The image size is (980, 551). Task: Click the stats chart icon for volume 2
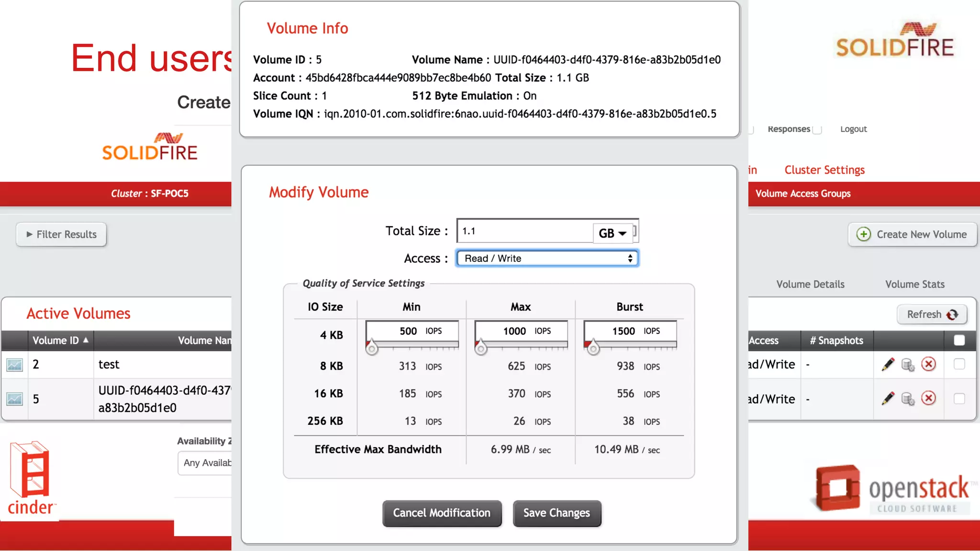pos(14,365)
